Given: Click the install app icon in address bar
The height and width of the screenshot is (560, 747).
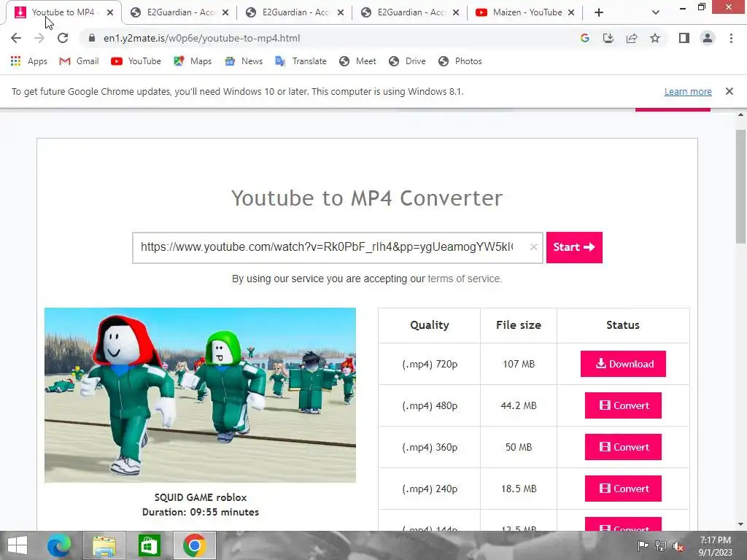Looking at the screenshot, I should coord(608,38).
